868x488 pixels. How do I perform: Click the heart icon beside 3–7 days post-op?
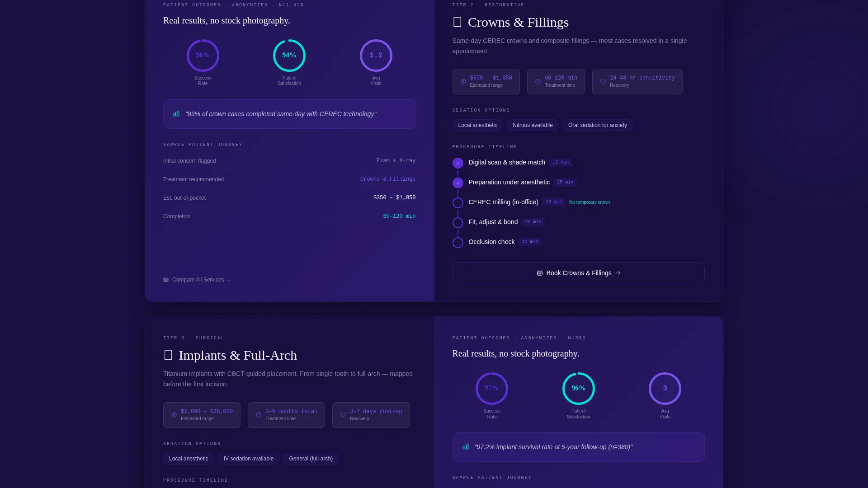click(343, 415)
